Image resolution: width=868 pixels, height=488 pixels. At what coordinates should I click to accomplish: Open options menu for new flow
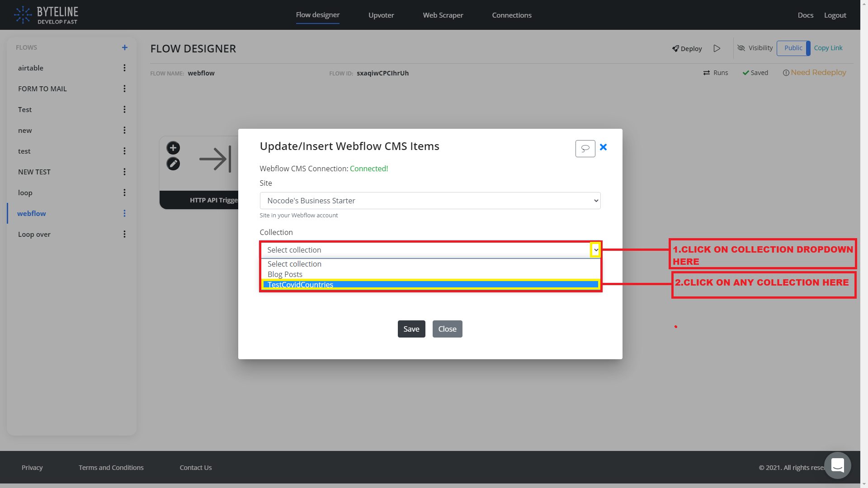(124, 130)
